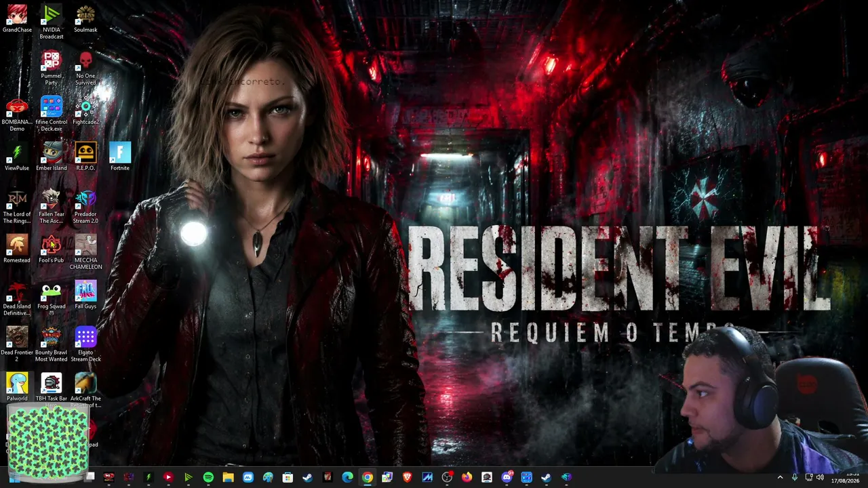
Task: Select the Fool's Pub desktop icon
Action: (x=52, y=249)
